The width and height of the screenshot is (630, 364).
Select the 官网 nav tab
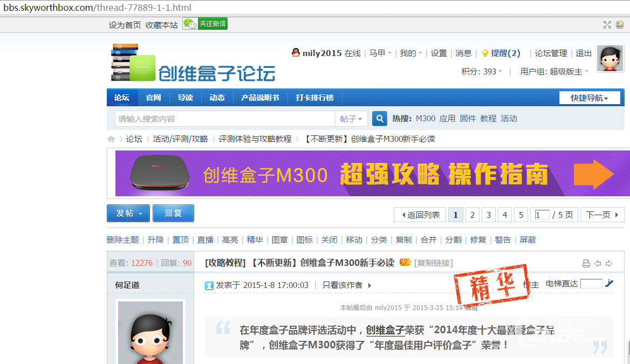click(154, 98)
